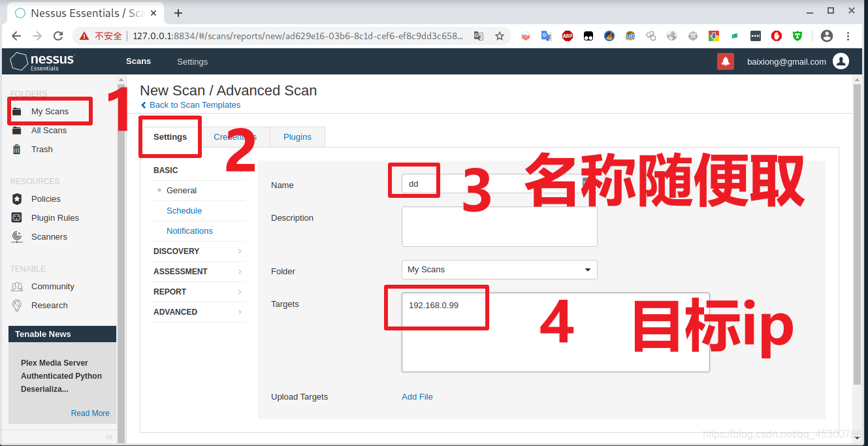Open the My Scans folder

point(50,111)
